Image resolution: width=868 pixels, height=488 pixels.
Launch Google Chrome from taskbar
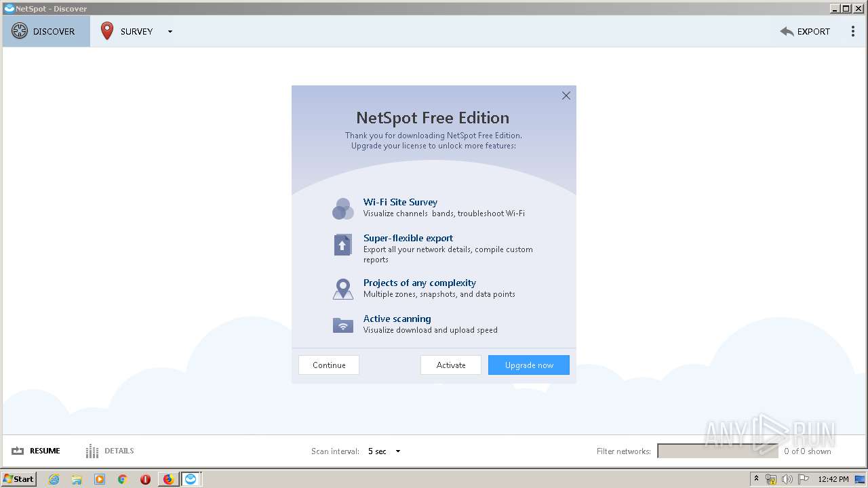pyautogui.click(x=123, y=479)
